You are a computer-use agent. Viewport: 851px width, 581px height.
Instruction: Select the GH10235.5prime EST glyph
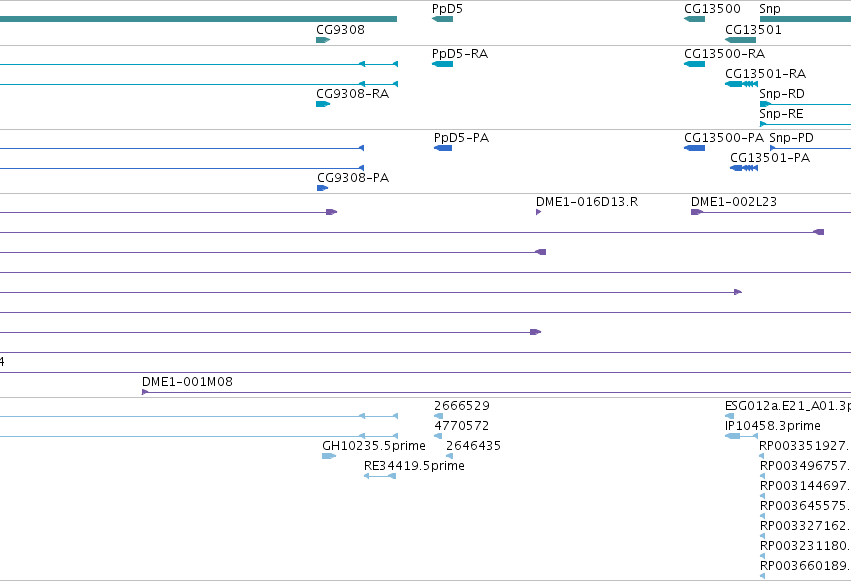pos(329,456)
